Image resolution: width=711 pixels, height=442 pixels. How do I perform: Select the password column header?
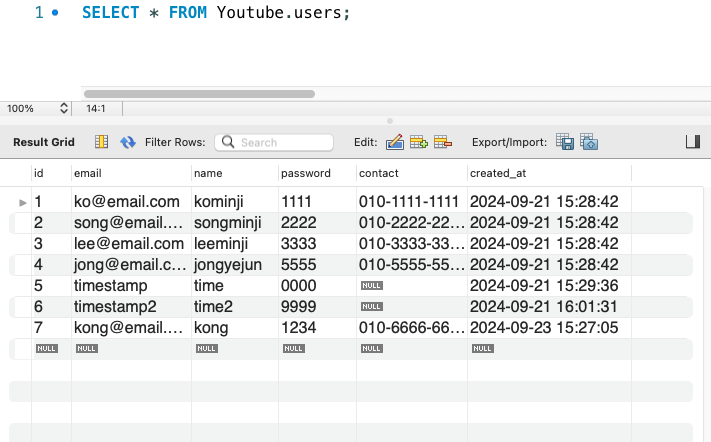[x=306, y=173]
